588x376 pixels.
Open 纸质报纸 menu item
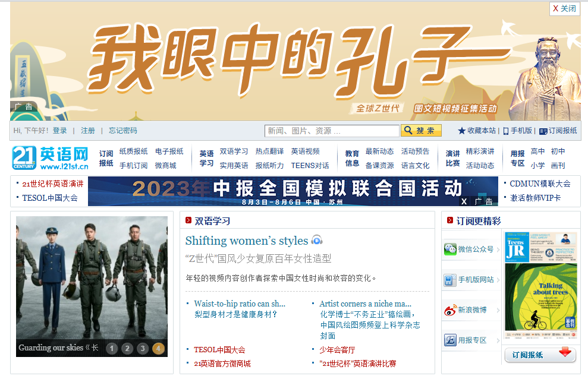134,151
